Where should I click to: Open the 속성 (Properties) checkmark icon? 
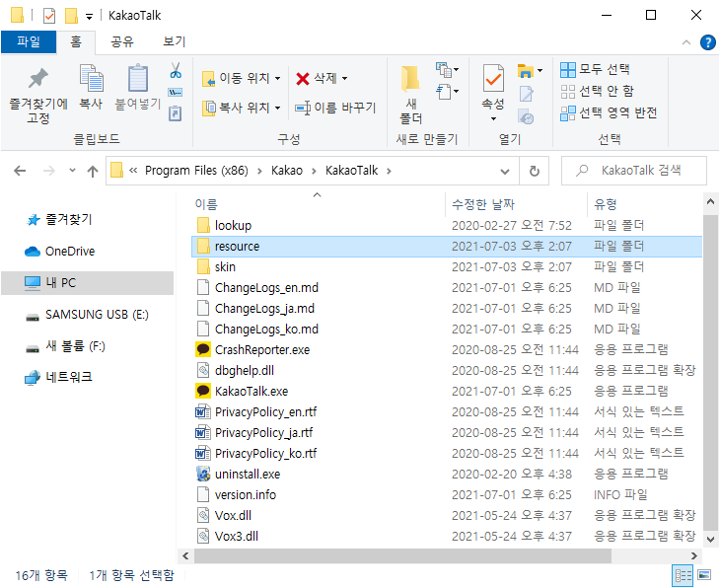[x=493, y=79]
